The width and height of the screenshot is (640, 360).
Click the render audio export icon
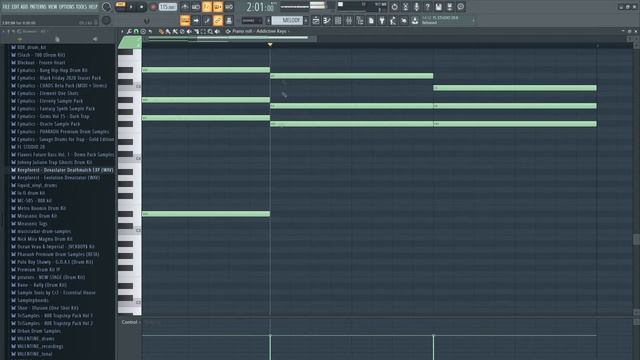449,7
